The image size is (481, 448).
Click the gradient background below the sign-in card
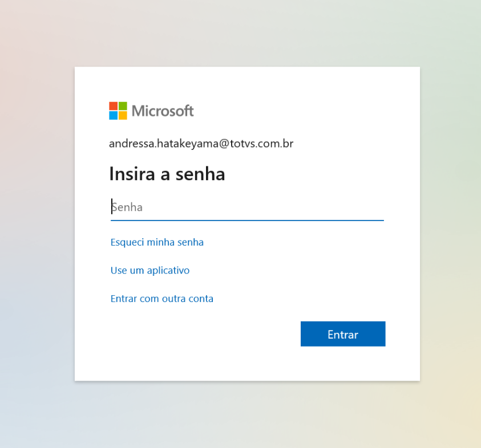[245, 415]
